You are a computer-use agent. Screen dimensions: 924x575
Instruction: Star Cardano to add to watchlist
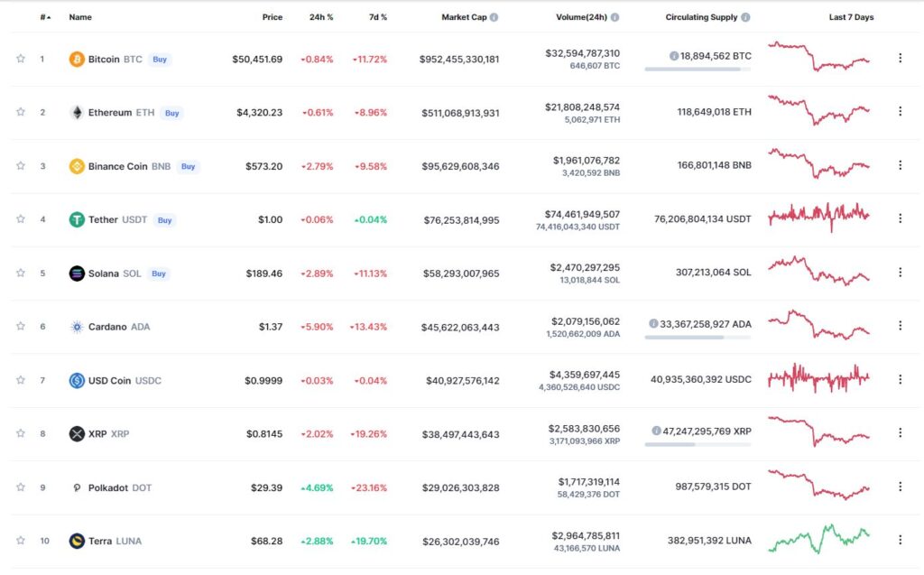coord(21,326)
